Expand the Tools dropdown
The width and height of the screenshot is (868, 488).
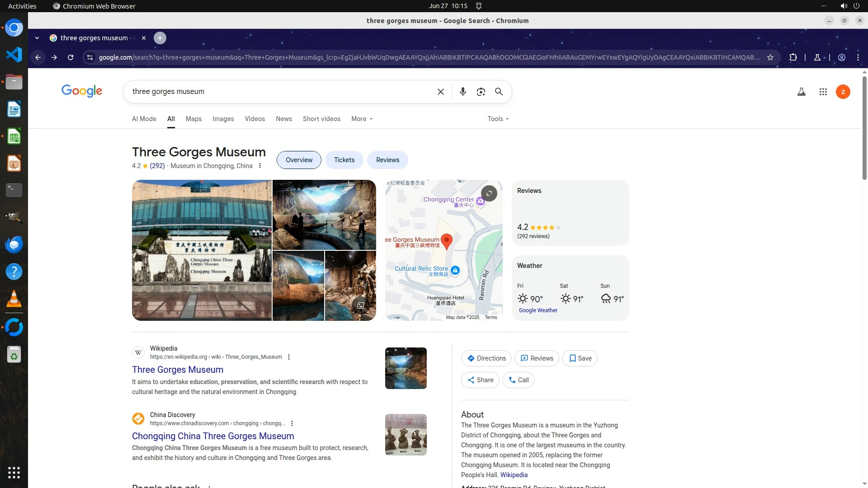498,119
